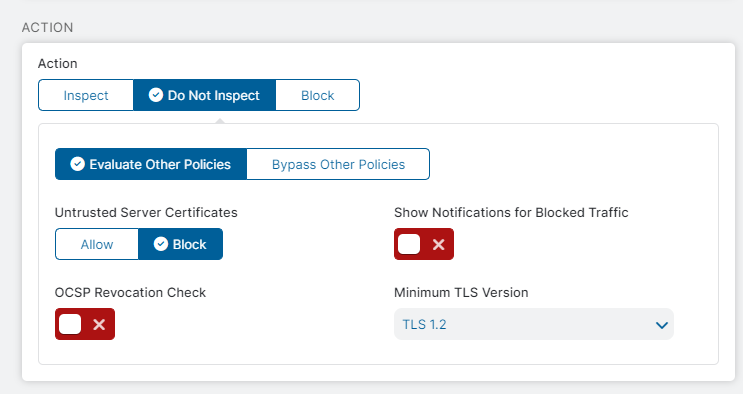Select the Do Not Inspect action
Screen dimensions: 743x394
204,95
